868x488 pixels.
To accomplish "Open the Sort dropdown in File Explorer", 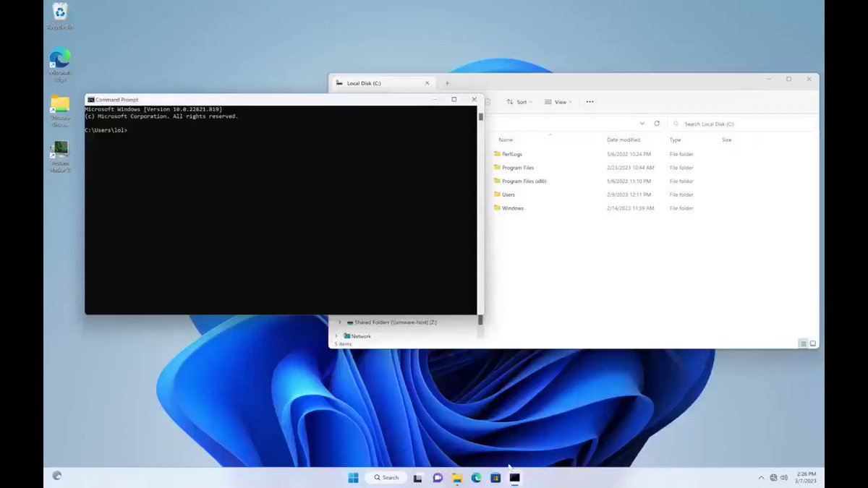I will tap(519, 102).
